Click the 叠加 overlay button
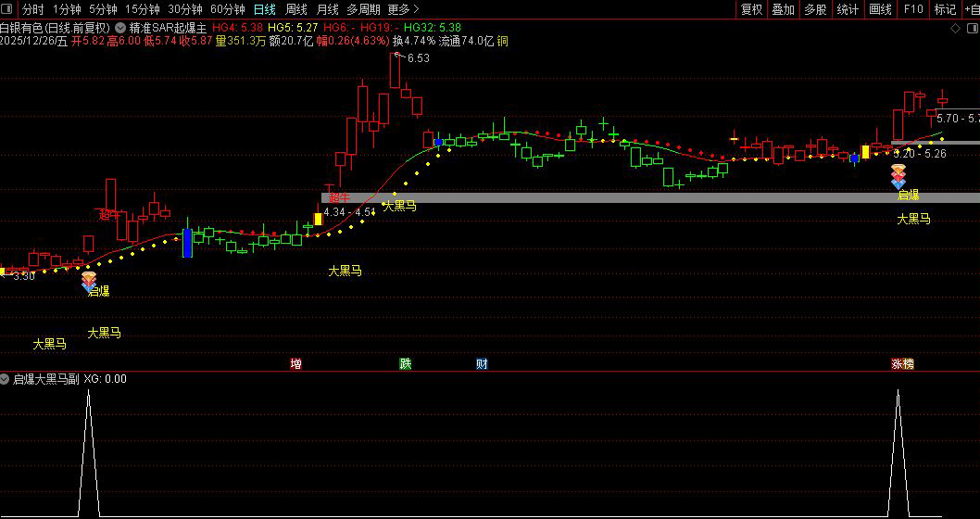Screen dimensions: 980x519 click(x=783, y=9)
